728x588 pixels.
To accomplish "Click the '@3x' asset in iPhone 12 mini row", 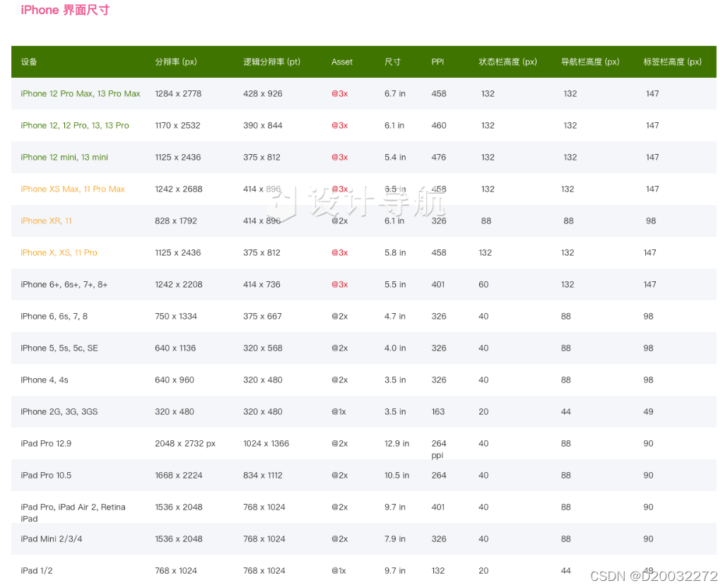I will (339, 158).
